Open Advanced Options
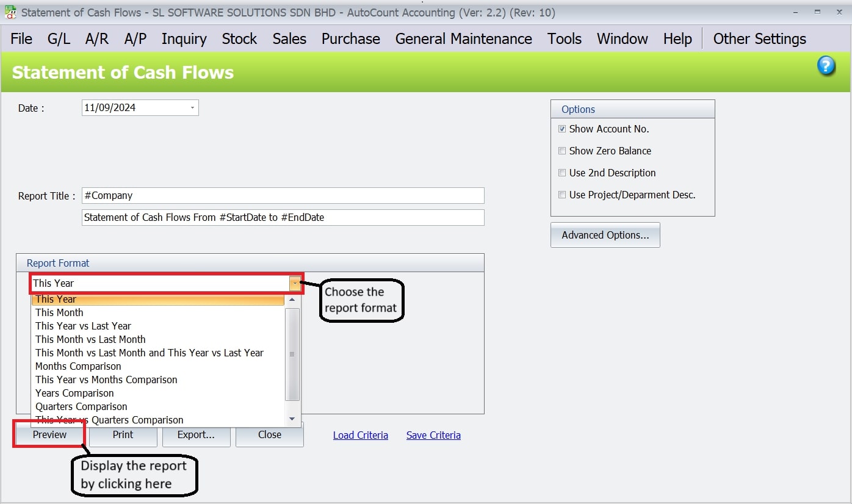 point(605,235)
